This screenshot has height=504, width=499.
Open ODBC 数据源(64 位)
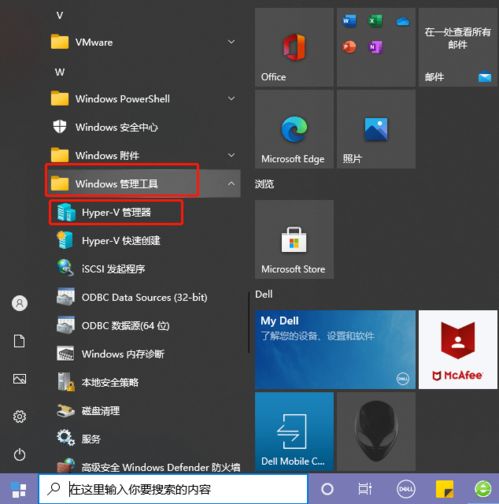point(144,325)
